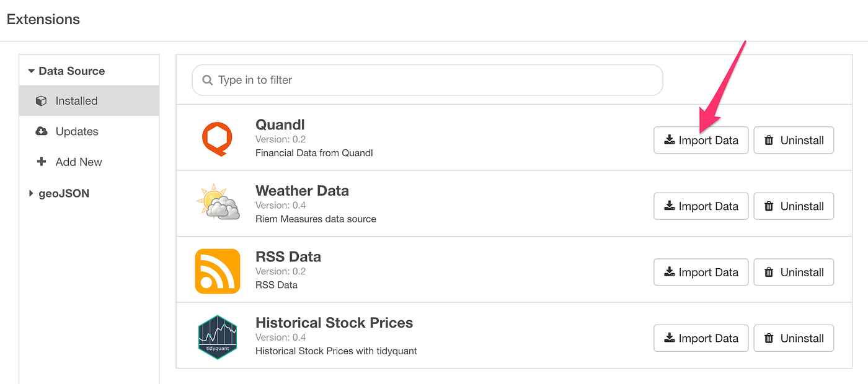This screenshot has height=384, width=868.
Task: Select the RSS Data feed icon
Action: point(218,271)
